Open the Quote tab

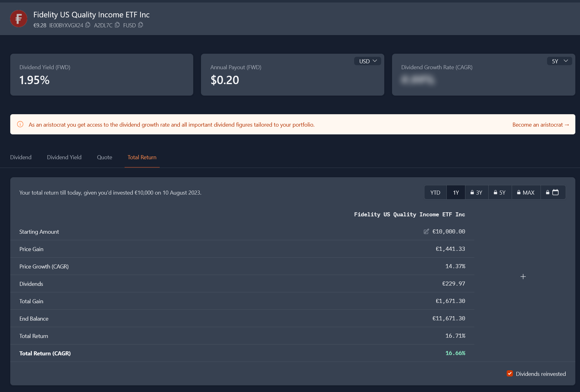105,157
